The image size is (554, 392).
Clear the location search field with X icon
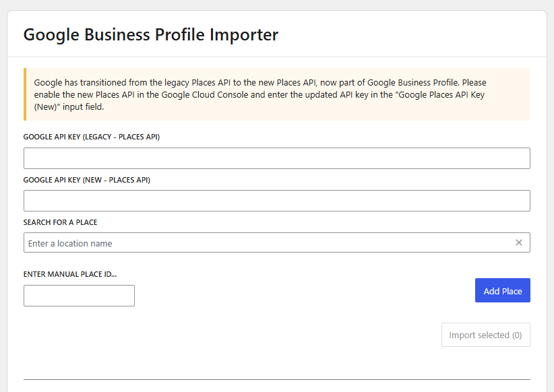(518, 242)
